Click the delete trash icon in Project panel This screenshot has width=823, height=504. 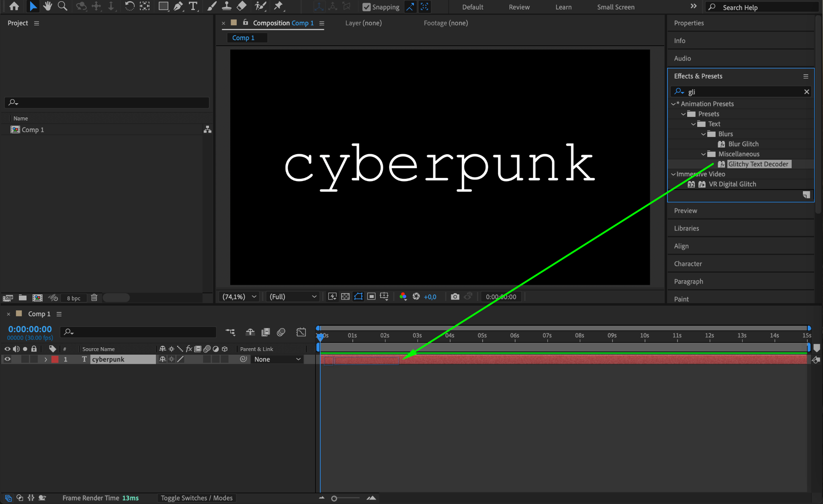point(94,298)
